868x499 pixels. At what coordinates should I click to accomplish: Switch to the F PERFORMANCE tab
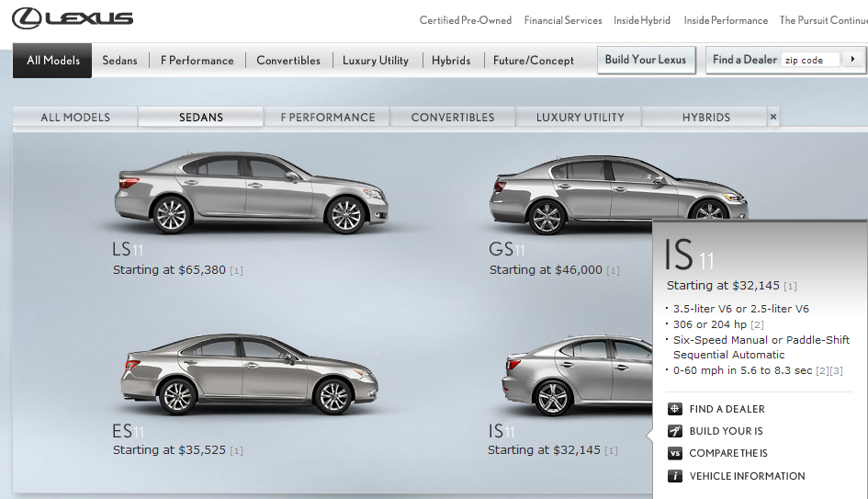[x=328, y=118]
